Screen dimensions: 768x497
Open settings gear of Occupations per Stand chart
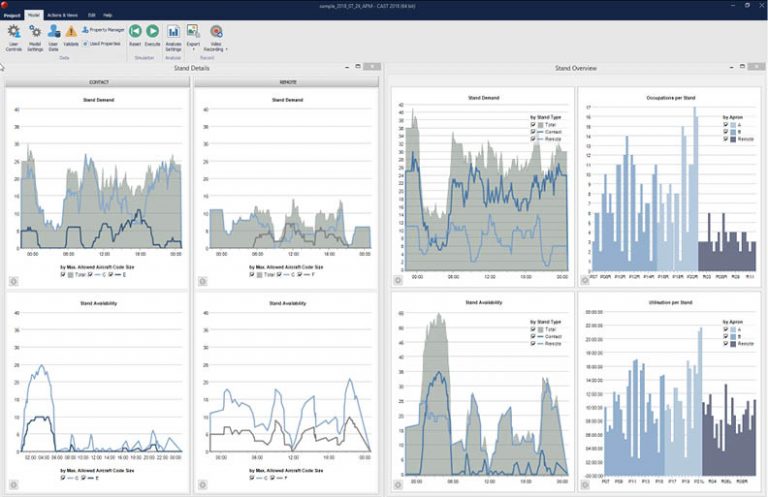(x=584, y=281)
